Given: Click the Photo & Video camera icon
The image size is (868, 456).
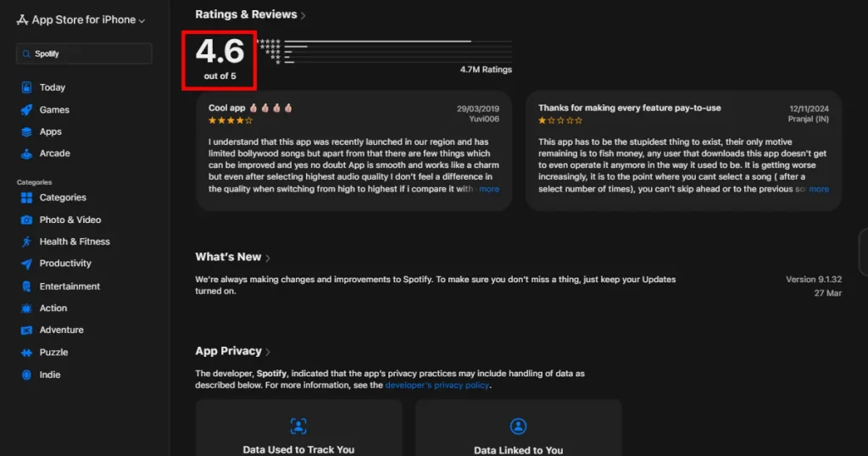Looking at the screenshot, I should (x=26, y=220).
